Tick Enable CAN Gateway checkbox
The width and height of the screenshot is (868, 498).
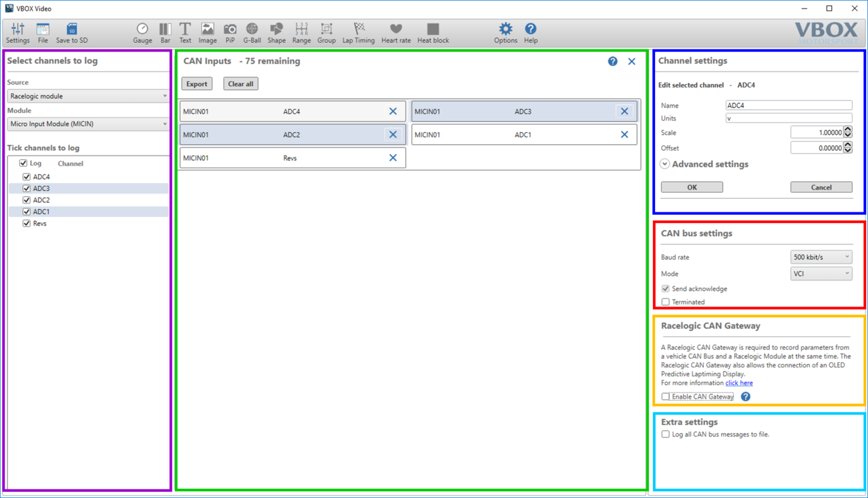click(x=666, y=397)
